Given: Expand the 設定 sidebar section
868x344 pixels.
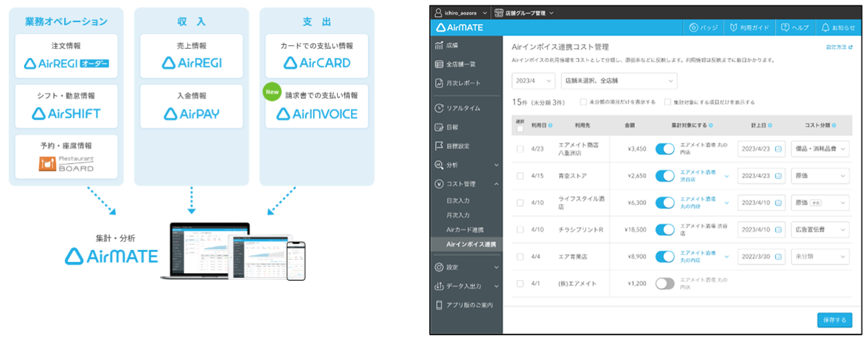Looking at the screenshot, I should [466, 267].
